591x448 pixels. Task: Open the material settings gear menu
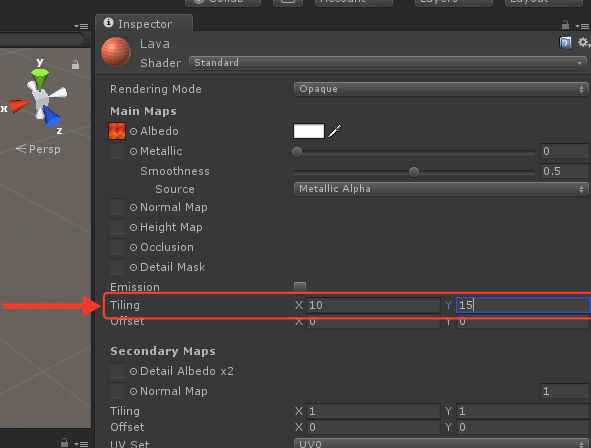[583, 43]
